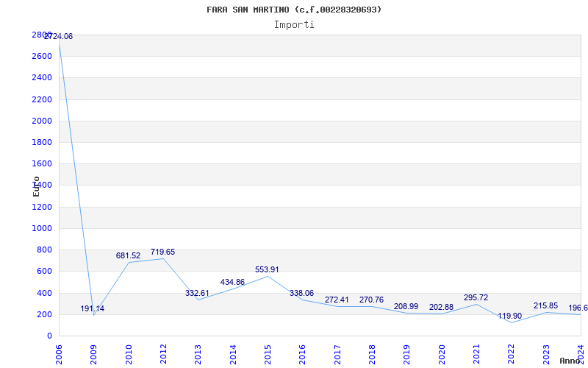
Task: Click the 2010 x-axis year label
Action: pos(129,354)
